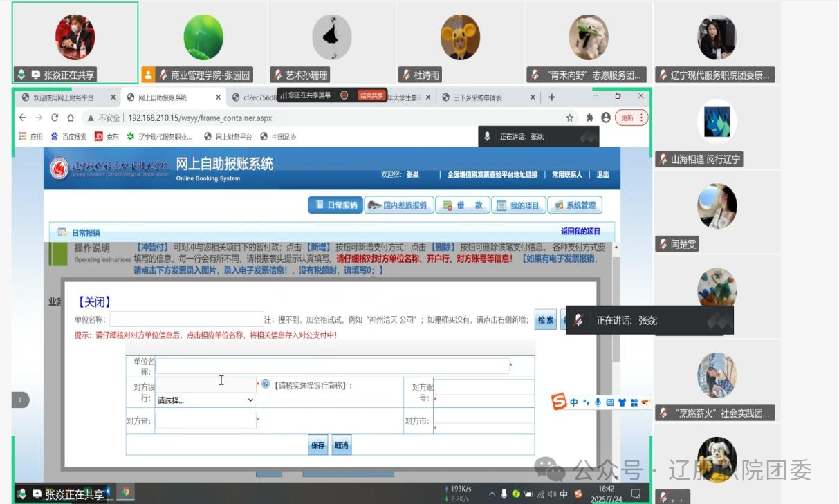Switch to 国内差旅报销 tab
Viewport: 839px width, 504px height.
[x=398, y=205]
